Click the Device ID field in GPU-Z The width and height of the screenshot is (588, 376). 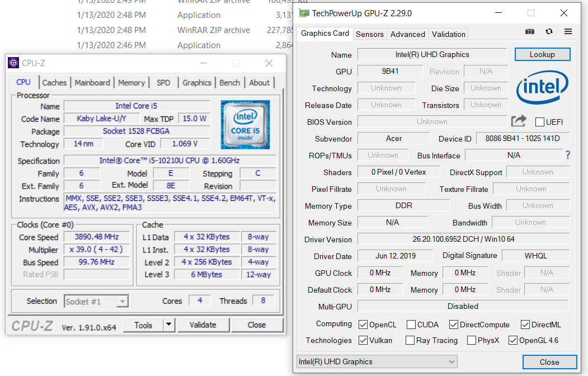523,138
